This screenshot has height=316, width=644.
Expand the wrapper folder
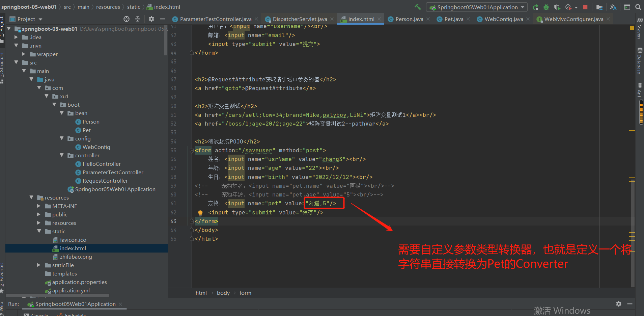point(24,54)
